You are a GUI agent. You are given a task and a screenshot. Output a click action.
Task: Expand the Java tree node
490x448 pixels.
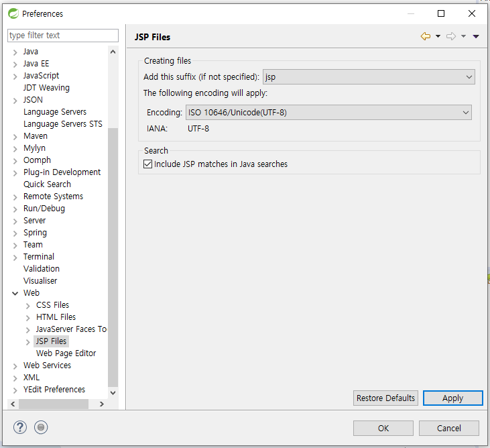[15, 52]
